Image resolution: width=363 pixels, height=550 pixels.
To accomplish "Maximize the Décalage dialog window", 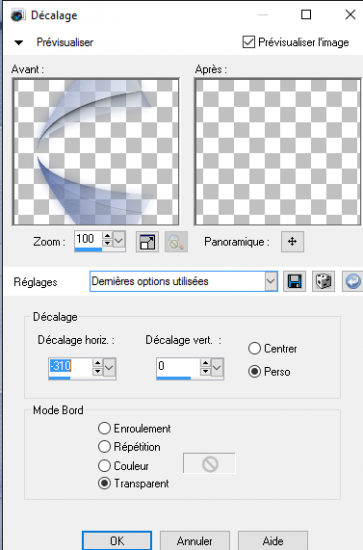I will pos(306,15).
